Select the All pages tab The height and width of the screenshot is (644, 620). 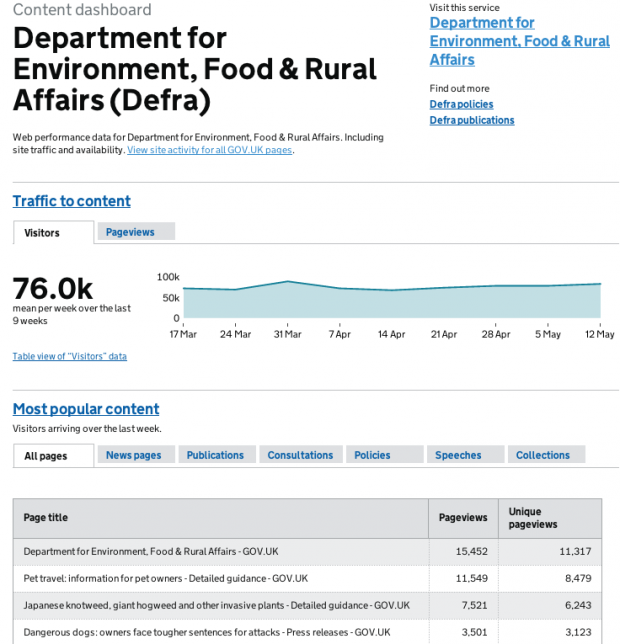[53, 455]
